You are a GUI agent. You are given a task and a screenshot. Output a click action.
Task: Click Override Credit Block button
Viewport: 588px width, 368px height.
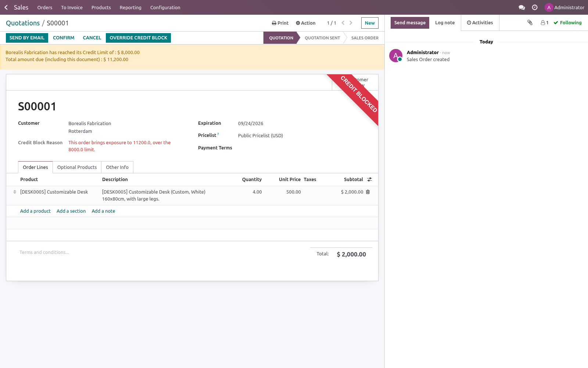pyautogui.click(x=138, y=38)
